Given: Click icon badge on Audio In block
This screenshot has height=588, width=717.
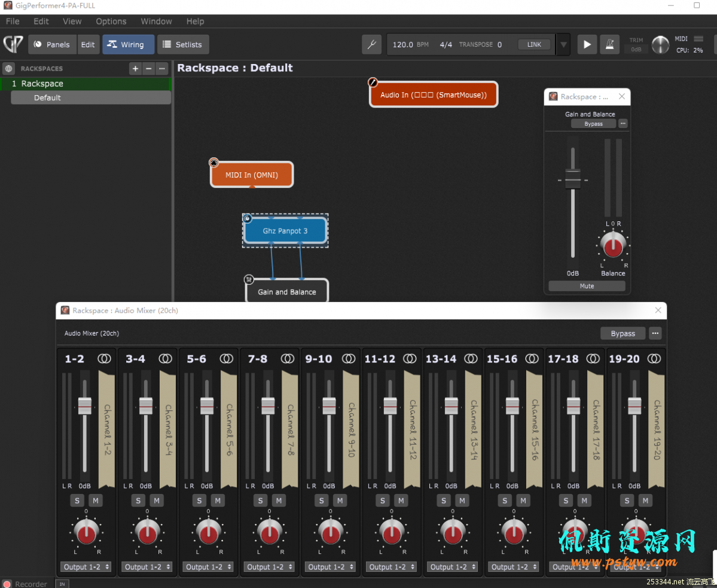Looking at the screenshot, I should tap(373, 83).
